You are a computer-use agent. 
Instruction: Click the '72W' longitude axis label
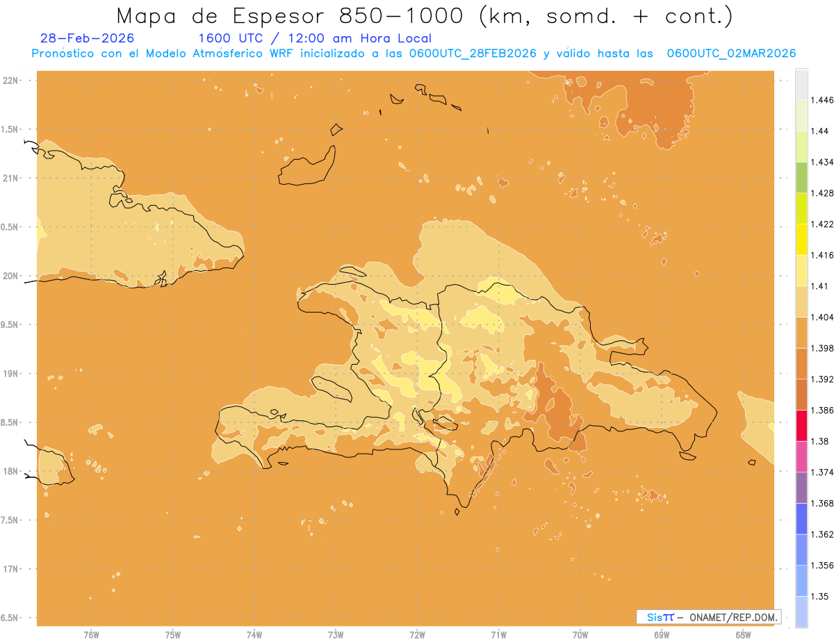click(417, 635)
